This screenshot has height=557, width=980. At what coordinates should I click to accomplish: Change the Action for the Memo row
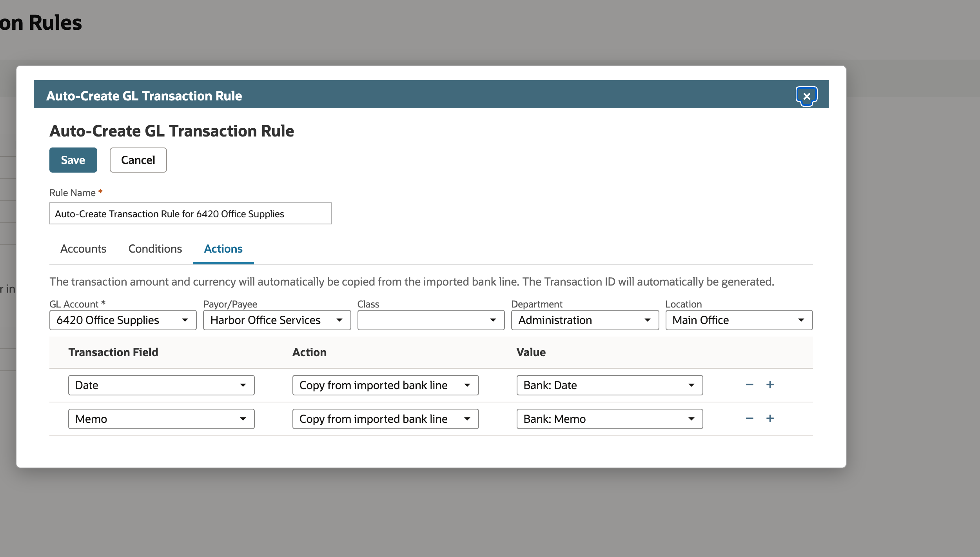385,419
